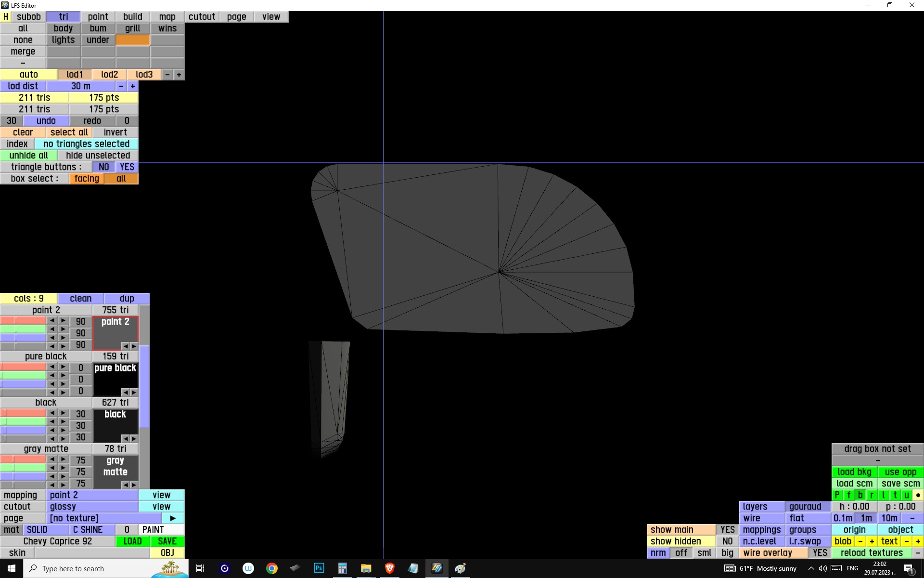Screen dimensions: 924x578
Task: Click the left view 'l' button
Action: (883, 495)
